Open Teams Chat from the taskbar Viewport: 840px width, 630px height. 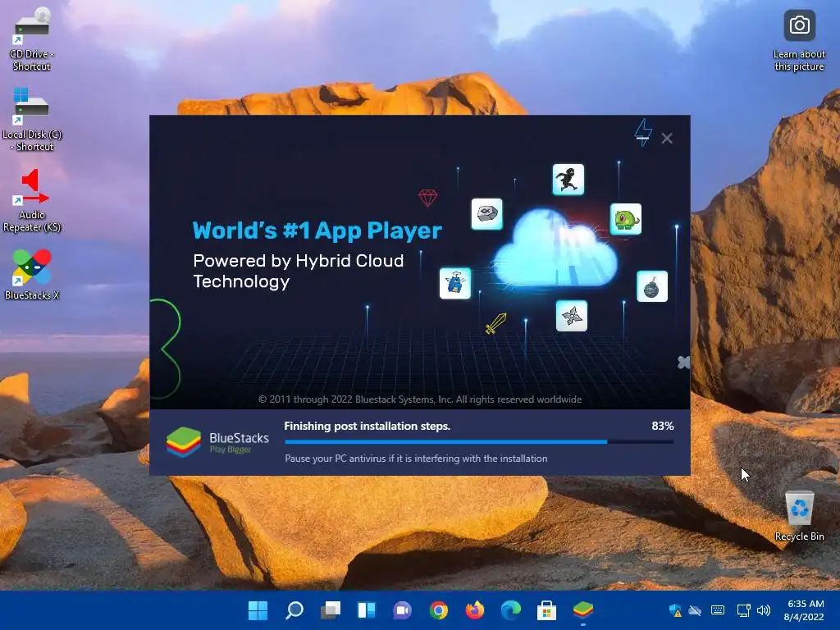click(402, 610)
